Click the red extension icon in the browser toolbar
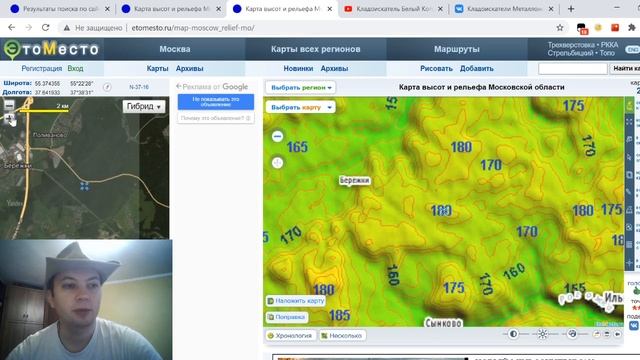The height and width of the screenshot is (360, 640). point(615,28)
